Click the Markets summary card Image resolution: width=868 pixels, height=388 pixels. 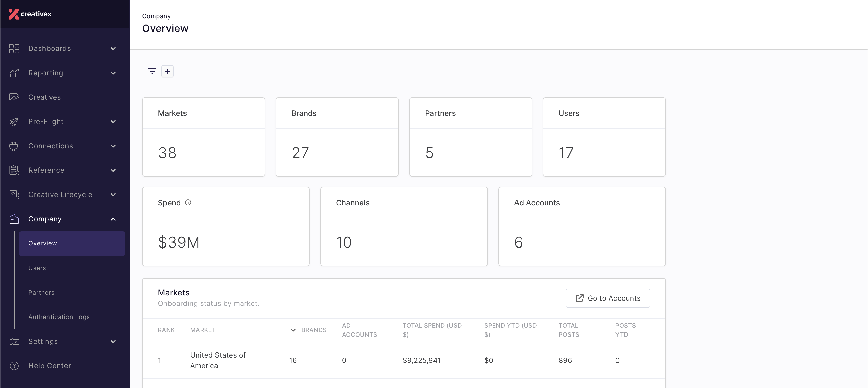tap(204, 137)
